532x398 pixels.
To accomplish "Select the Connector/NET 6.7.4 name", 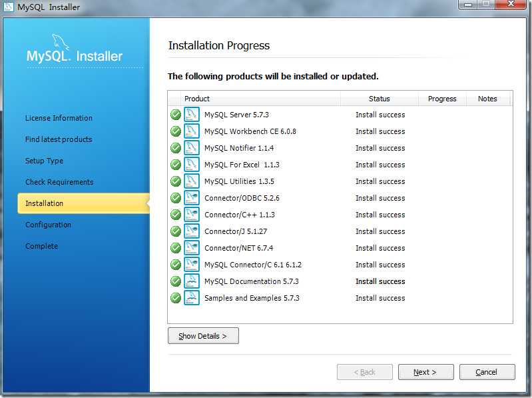I will [x=238, y=248].
